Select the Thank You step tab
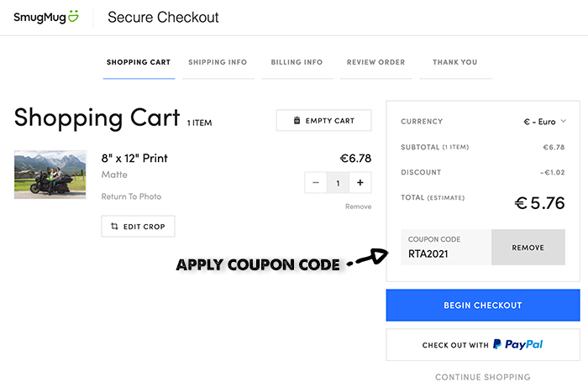Screen dimensions: 588x392 tap(455, 63)
